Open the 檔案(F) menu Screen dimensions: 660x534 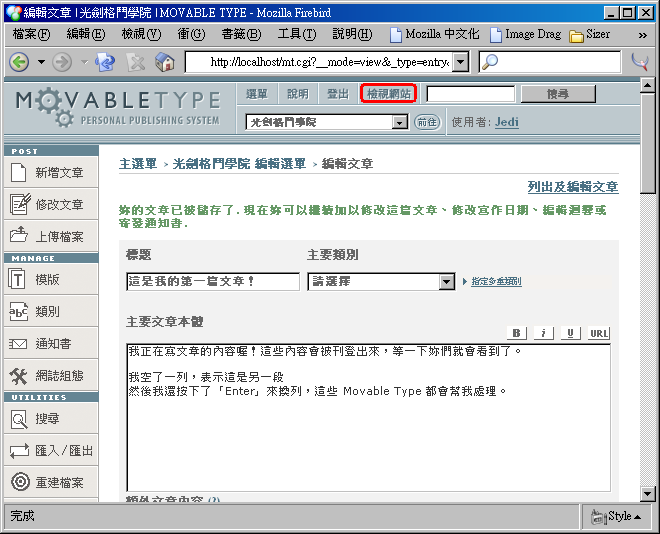point(31,34)
